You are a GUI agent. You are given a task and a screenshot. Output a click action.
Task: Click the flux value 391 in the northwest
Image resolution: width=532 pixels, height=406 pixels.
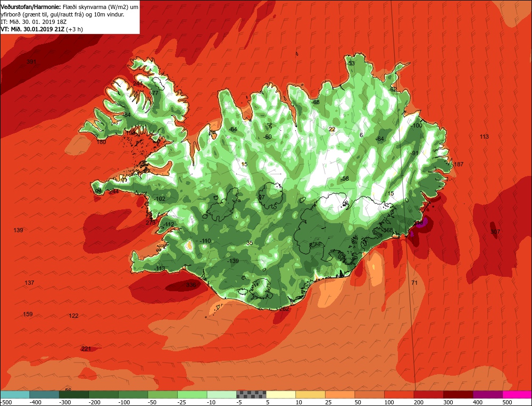[31, 62]
